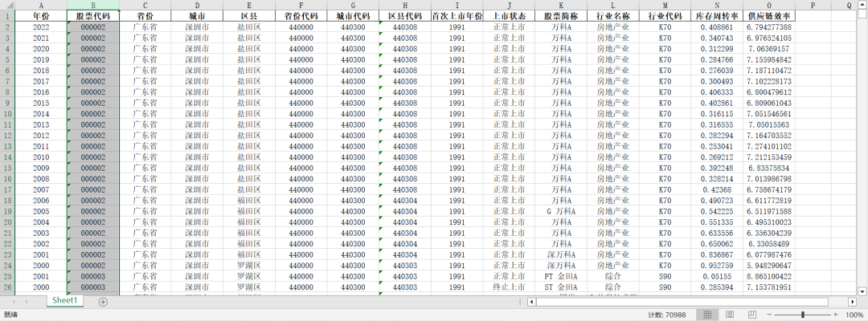Image resolution: width=868 pixels, height=321 pixels.
Task: Click the 城市 header cell
Action: pyautogui.click(x=197, y=16)
